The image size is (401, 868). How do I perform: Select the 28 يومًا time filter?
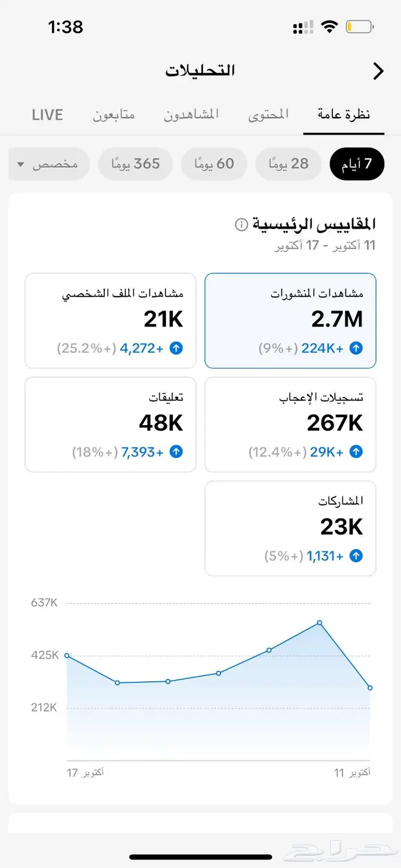[x=288, y=164]
